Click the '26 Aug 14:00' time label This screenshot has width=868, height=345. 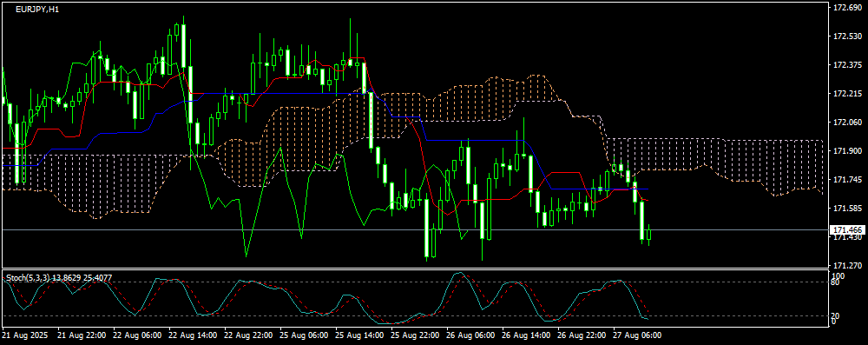coord(527,335)
